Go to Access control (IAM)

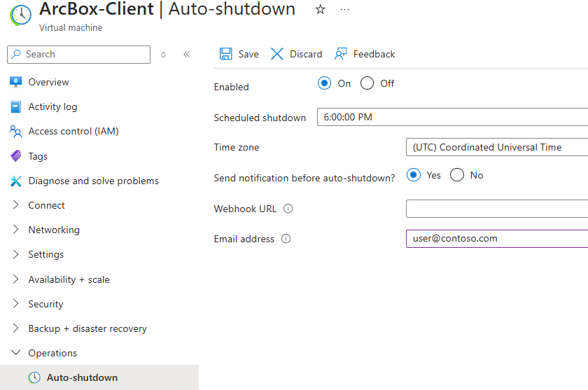click(x=73, y=131)
